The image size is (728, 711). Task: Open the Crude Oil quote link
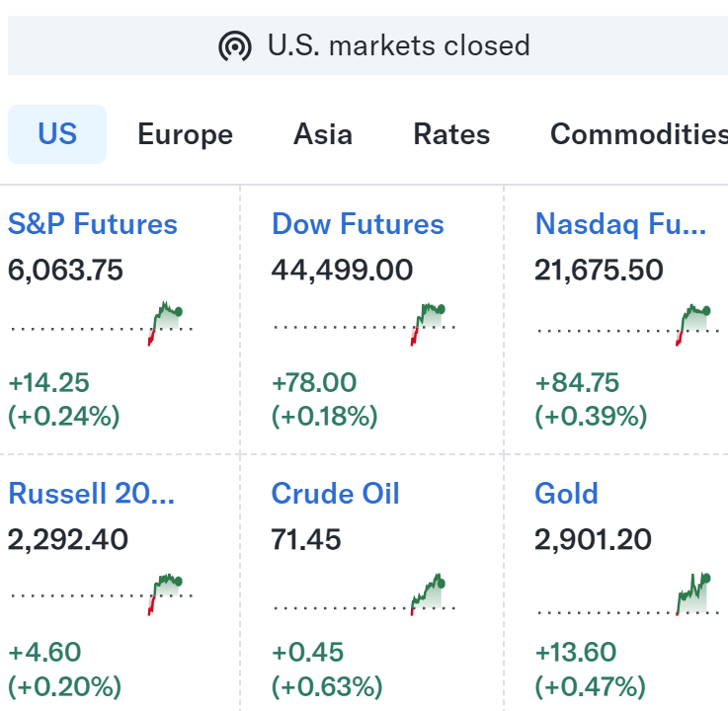point(335,493)
